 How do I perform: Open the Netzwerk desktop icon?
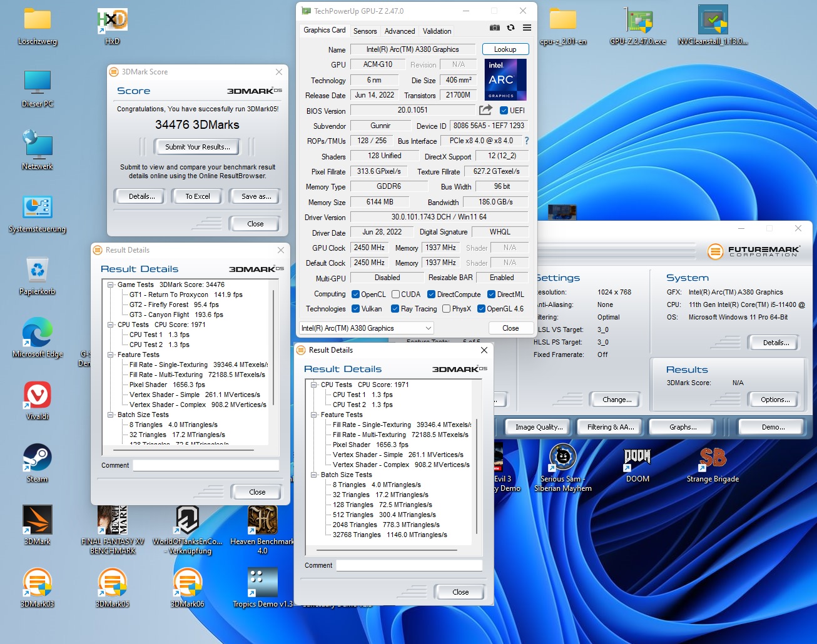coord(38,151)
